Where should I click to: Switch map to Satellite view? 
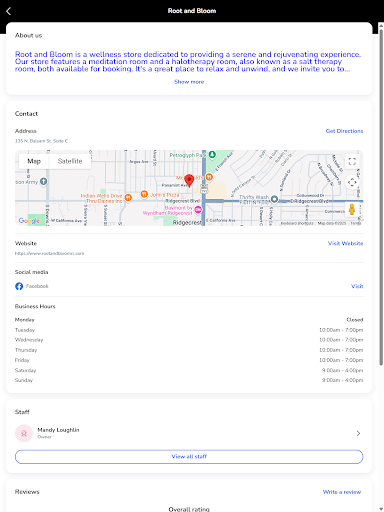[x=70, y=161]
